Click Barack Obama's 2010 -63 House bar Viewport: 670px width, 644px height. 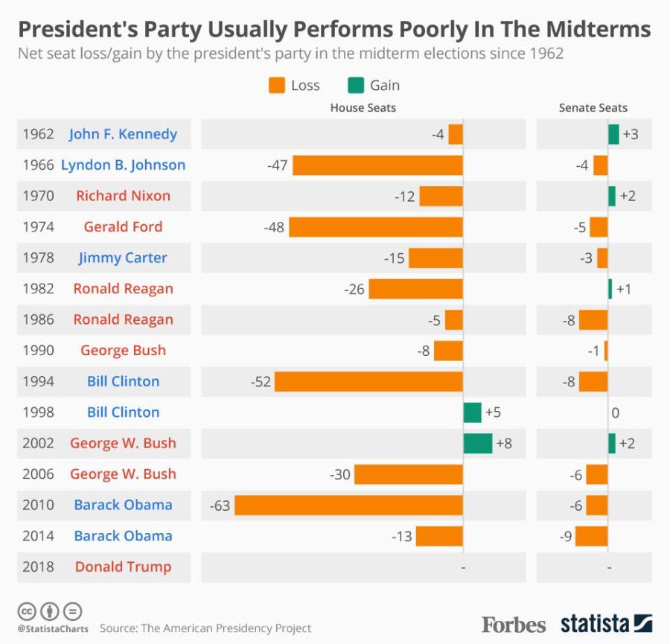tap(348, 506)
